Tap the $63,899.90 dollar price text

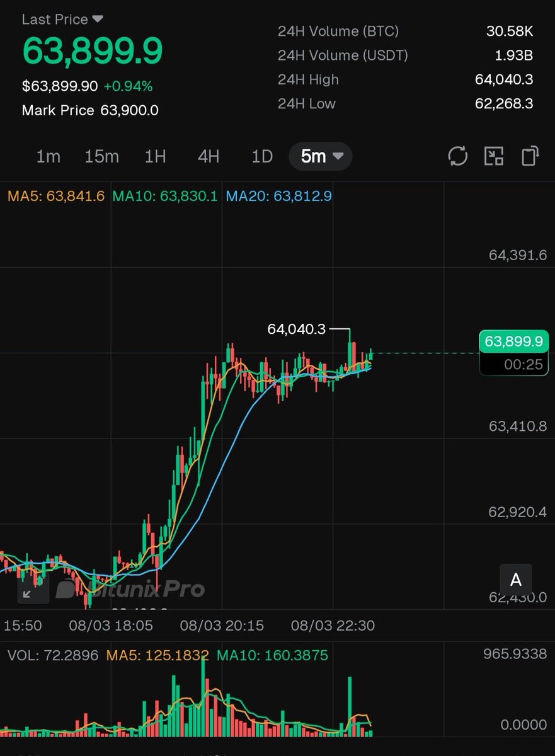[60, 86]
